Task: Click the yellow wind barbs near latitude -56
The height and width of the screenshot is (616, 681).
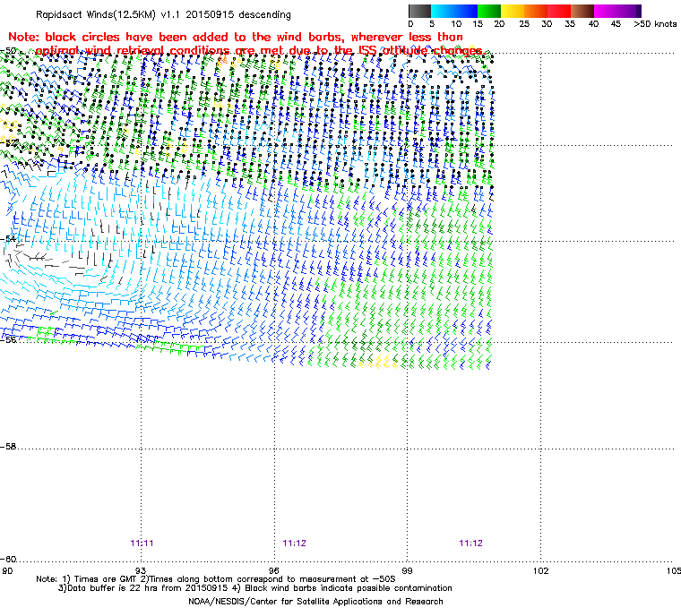Action: (x=379, y=361)
